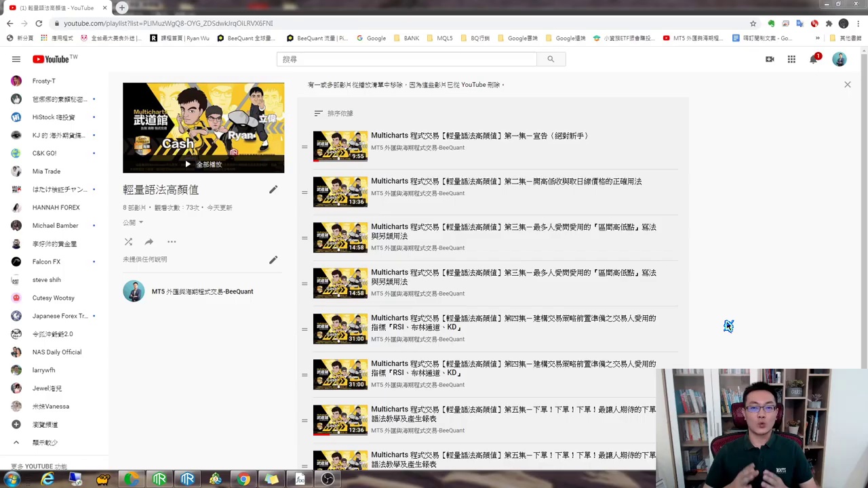
Task: Open the BQ行銷 bookmark folder
Action: click(x=474, y=38)
